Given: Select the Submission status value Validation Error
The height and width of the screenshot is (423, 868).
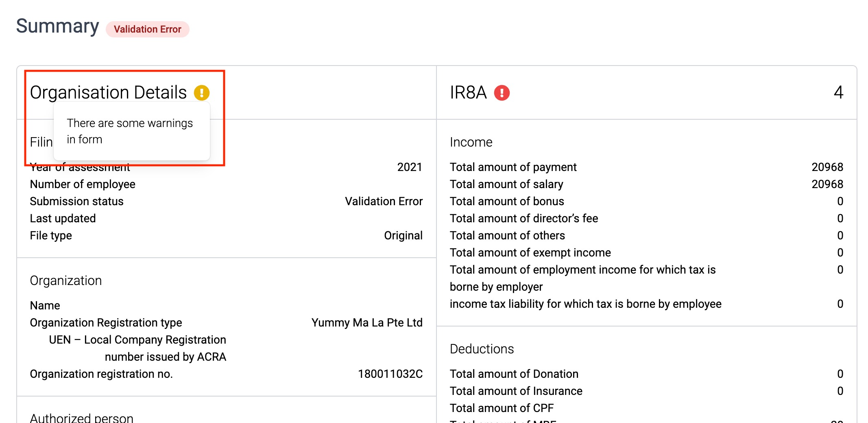Looking at the screenshot, I should pos(384,201).
